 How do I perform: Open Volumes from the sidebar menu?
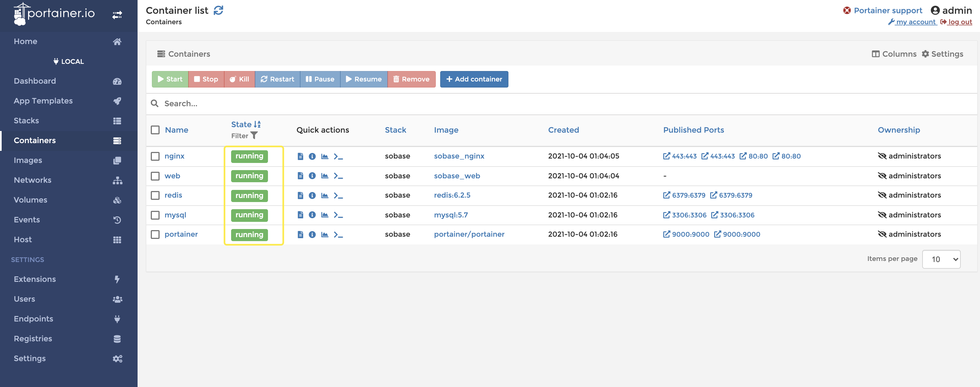[x=31, y=200]
